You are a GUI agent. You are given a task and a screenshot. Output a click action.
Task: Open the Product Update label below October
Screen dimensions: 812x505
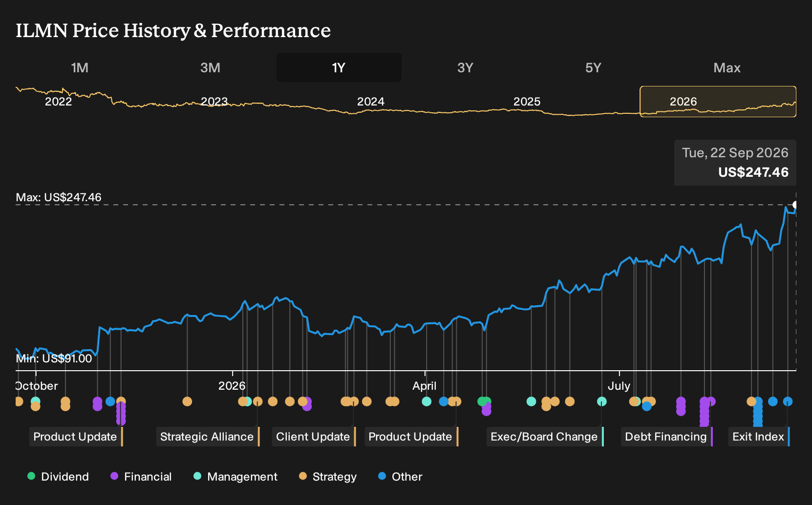point(76,437)
